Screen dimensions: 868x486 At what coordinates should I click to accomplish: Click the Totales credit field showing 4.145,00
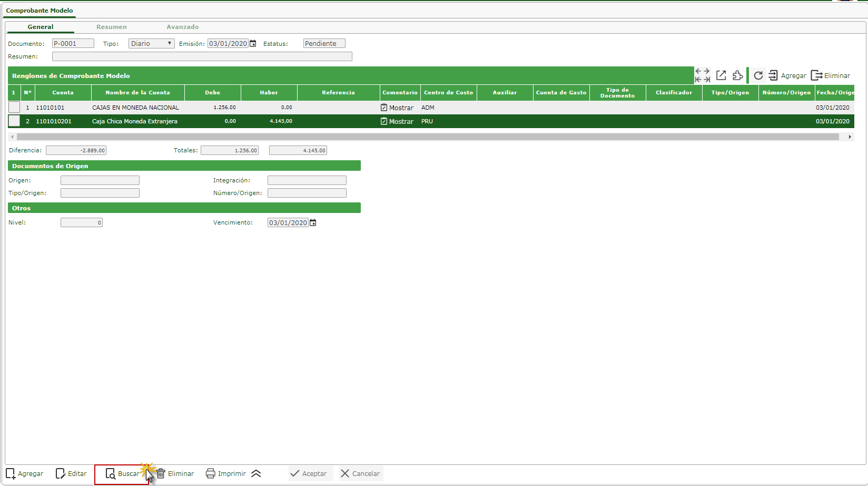pyautogui.click(x=298, y=150)
